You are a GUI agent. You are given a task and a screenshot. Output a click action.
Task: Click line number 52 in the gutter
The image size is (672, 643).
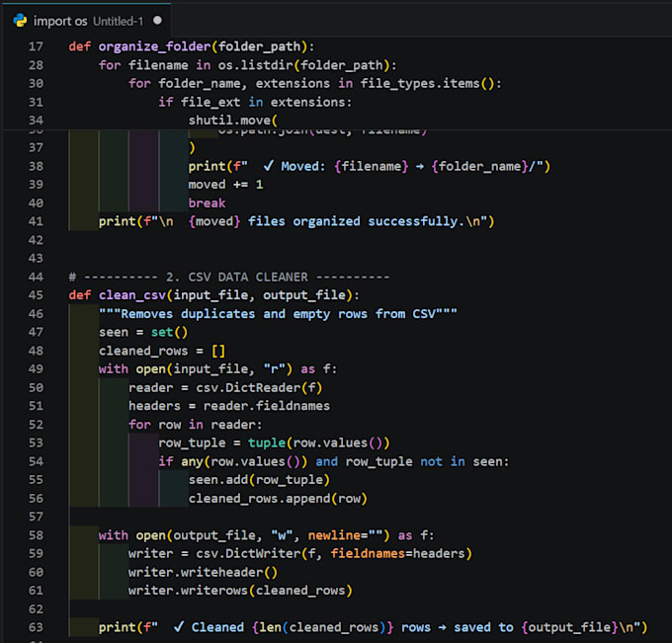[x=36, y=425]
